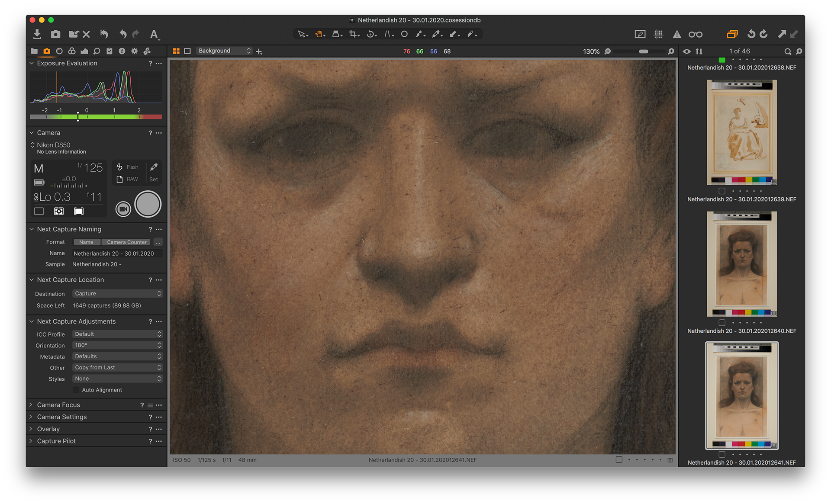Switch viewer to multi-view grid mode
The width and height of the screenshot is (831, 504).
tap(176, 51)
